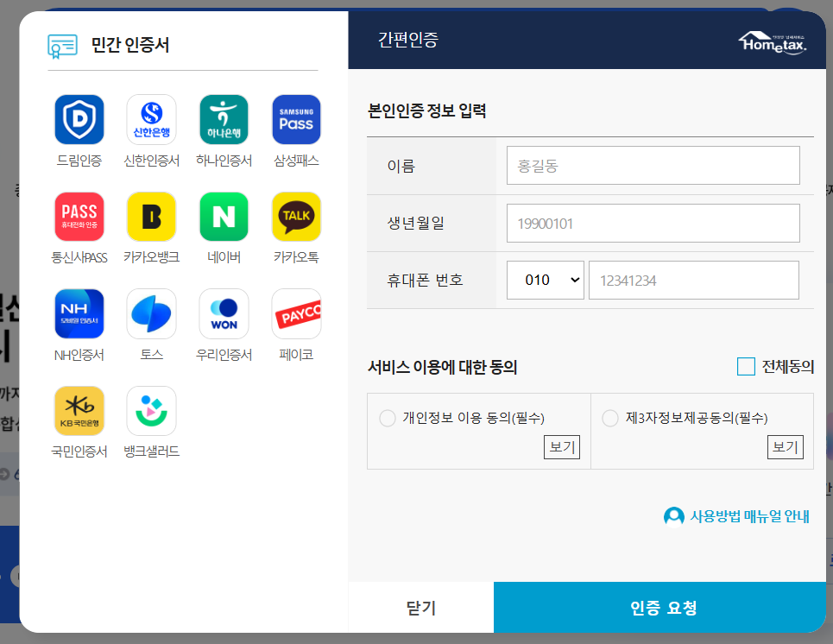Viewport: 833px width, 644px height.
Task: Click the user manual guide person icon
Action: point(674,516)
